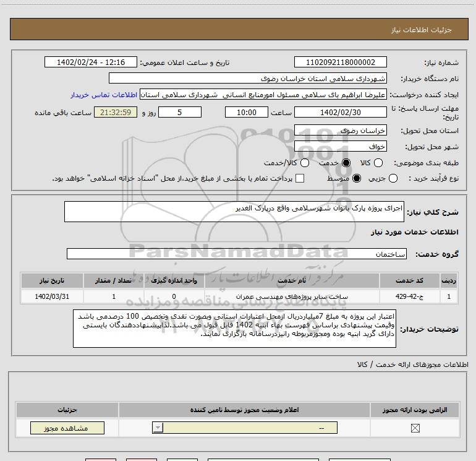The image size is (476, 461).
Task: Click the مشاهده مجوز button
Action: point(67,428)
